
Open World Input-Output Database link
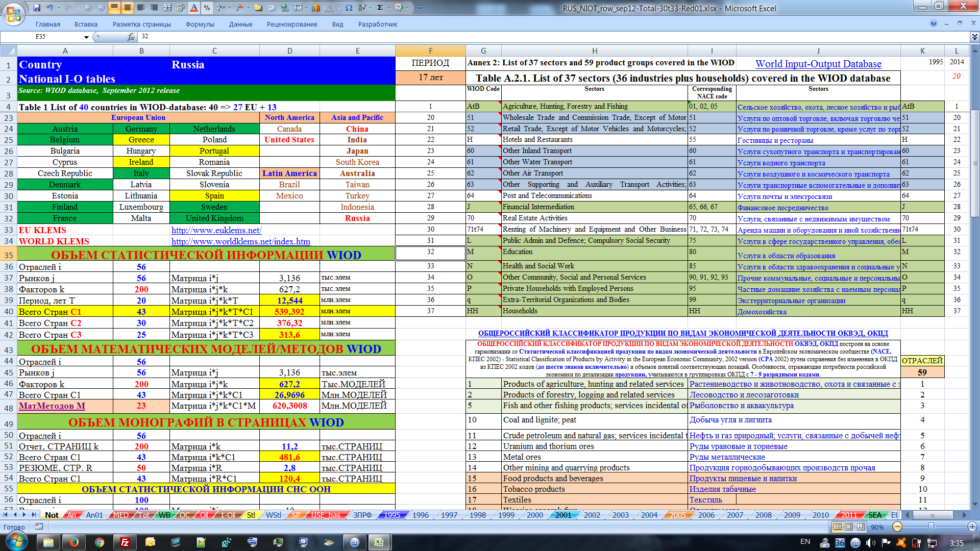(818, 64)
